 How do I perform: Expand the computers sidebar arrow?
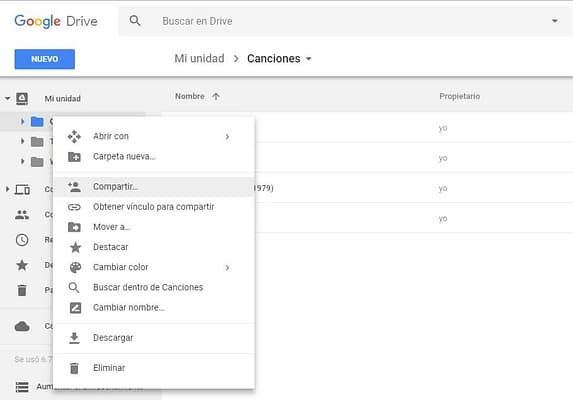tap(7, 189)
